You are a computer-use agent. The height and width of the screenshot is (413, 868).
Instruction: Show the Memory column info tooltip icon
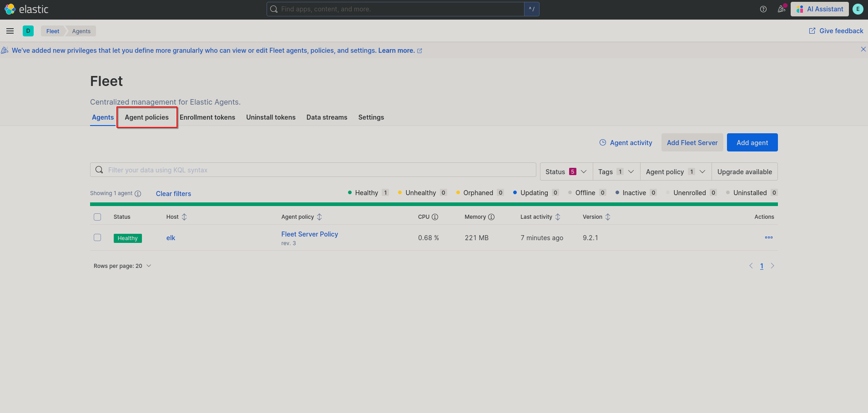click(x=491, y=217)
